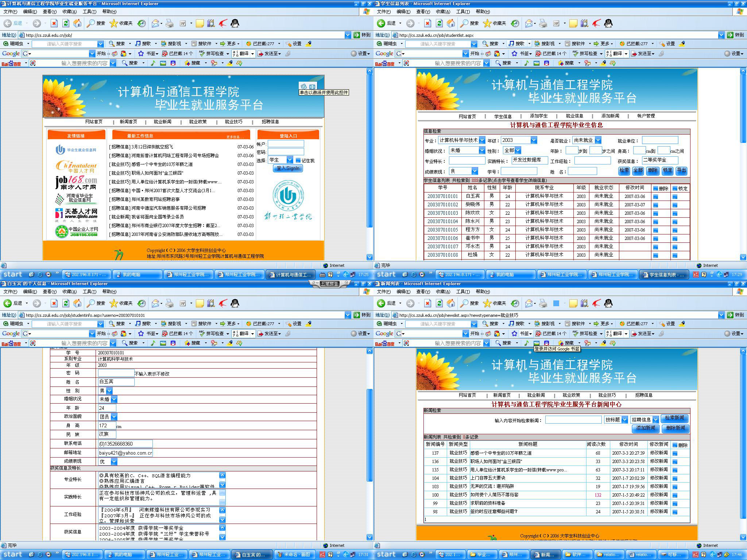The height and width of the screenshot is (560, 747).
Task: Click 添加学生 in student list navigation bar
Action: (539, 116)
